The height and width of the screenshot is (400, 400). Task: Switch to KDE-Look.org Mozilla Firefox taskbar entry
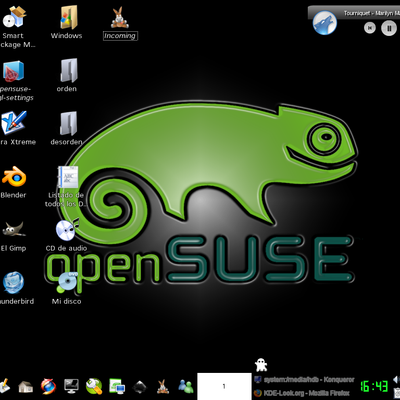click(302, 393)
